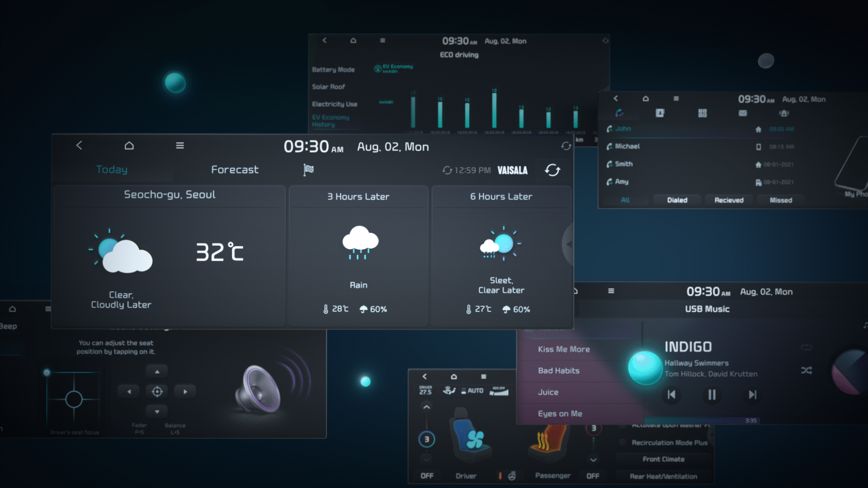This screenshot has height=488, width=868.
Task: Move sound position up with arrow
Action: click(157, 371)
